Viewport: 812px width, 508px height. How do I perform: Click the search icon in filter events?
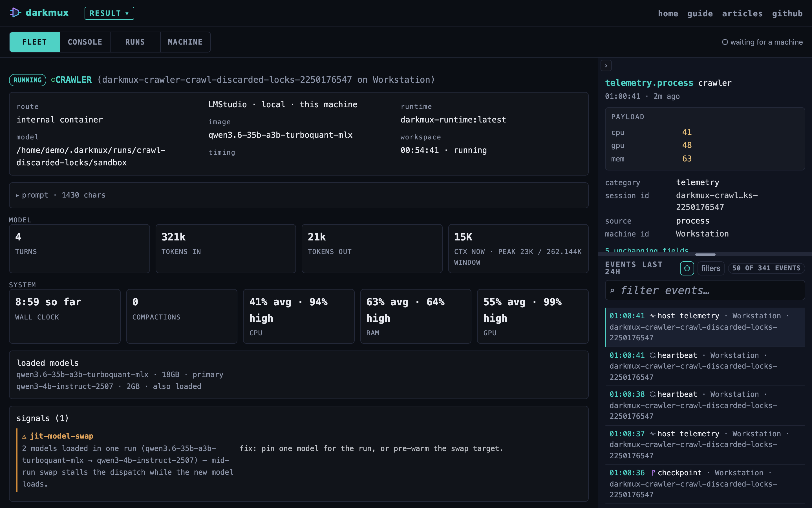tap(612, 291)
